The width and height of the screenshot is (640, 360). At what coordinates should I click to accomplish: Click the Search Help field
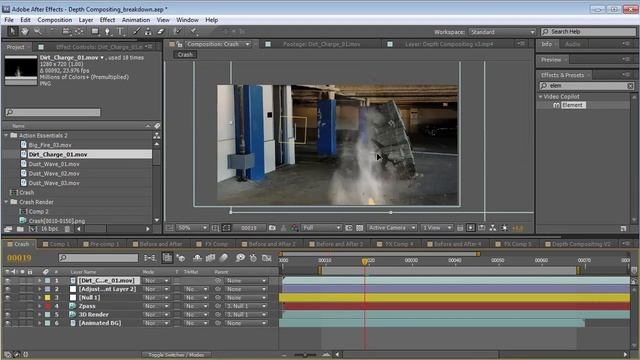pyautogui.click(x=588, y=32)
